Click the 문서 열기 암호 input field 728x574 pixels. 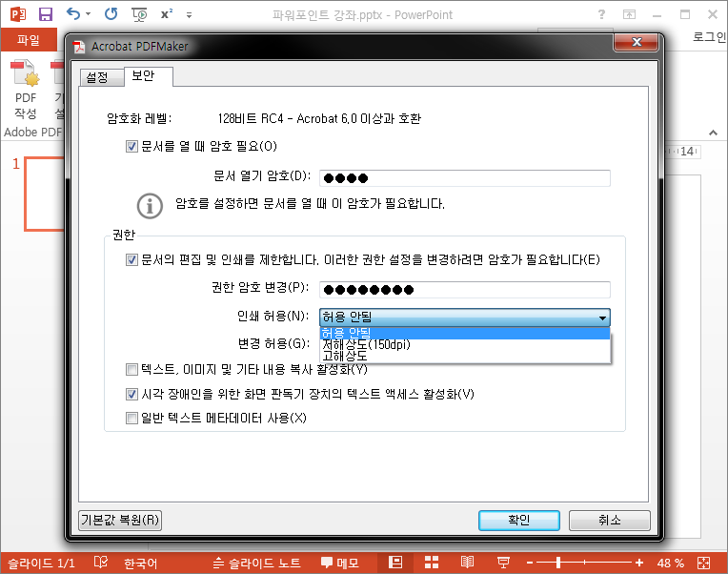465,178
